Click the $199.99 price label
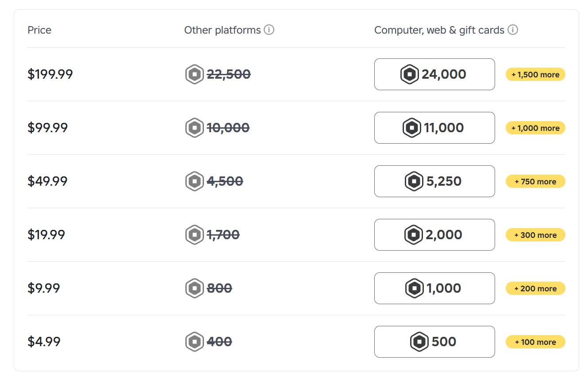 click(x=50, y=74)
